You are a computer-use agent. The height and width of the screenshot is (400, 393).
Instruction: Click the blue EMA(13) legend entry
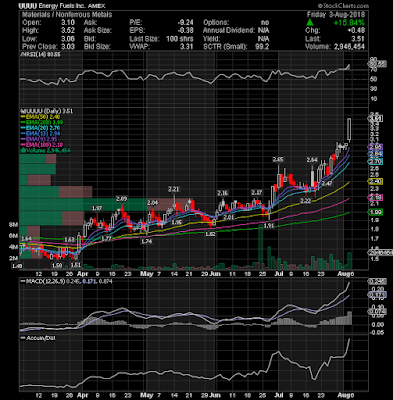(x=40, y=134)
